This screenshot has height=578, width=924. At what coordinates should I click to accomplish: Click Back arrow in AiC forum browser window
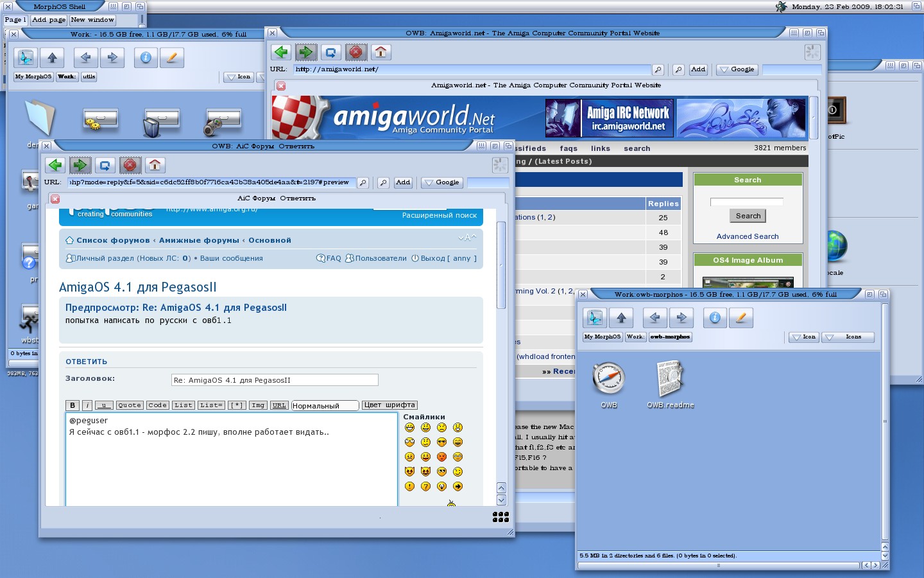[x=55, y=165]
